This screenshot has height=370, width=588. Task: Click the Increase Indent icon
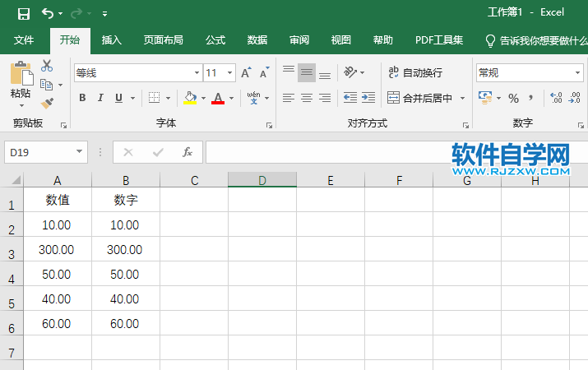pos(368,98)
